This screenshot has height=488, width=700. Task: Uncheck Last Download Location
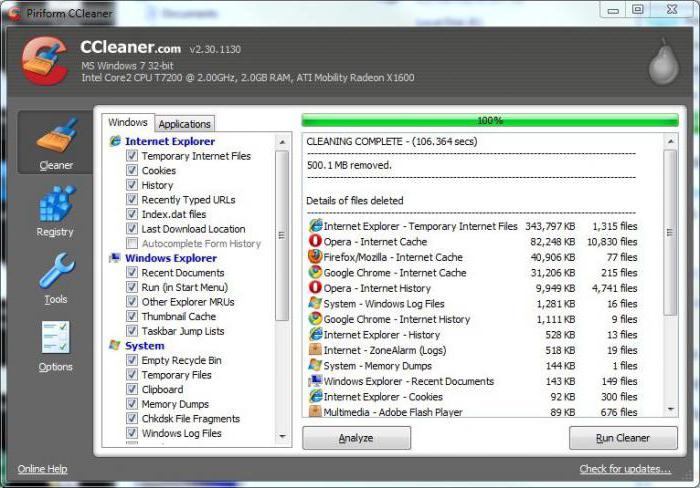pyautogui.click(x=132, y=229)
